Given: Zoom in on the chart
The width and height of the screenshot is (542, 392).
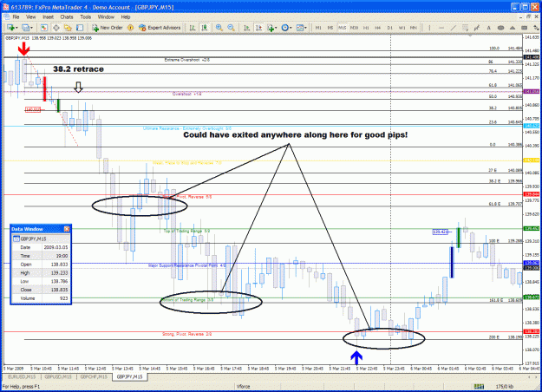Looking at the screenshot, I should point(219,28).
